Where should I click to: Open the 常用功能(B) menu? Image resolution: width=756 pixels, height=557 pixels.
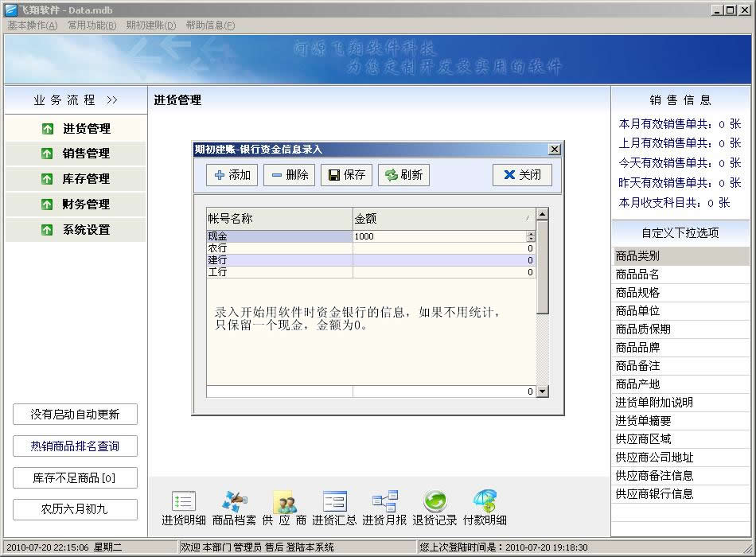[92, 25]
